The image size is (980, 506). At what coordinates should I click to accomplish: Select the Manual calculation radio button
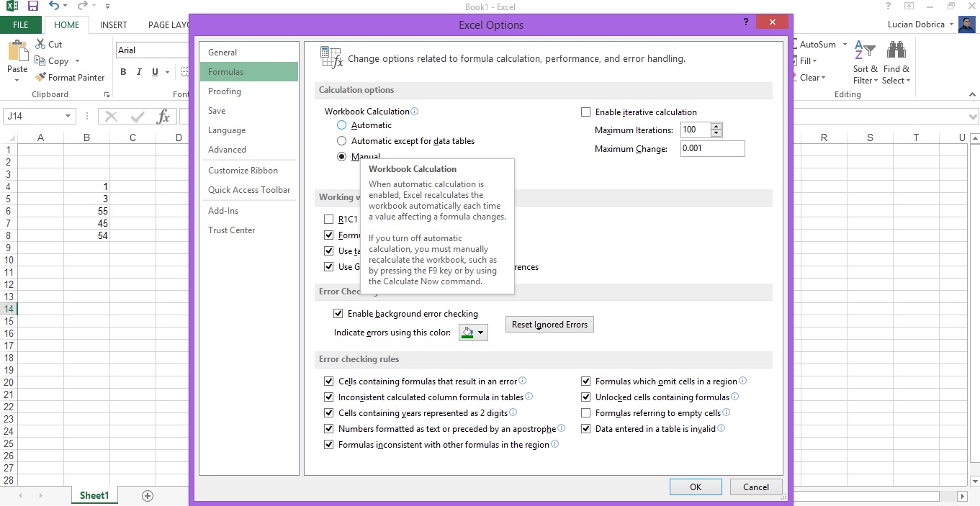coord(342,157)
